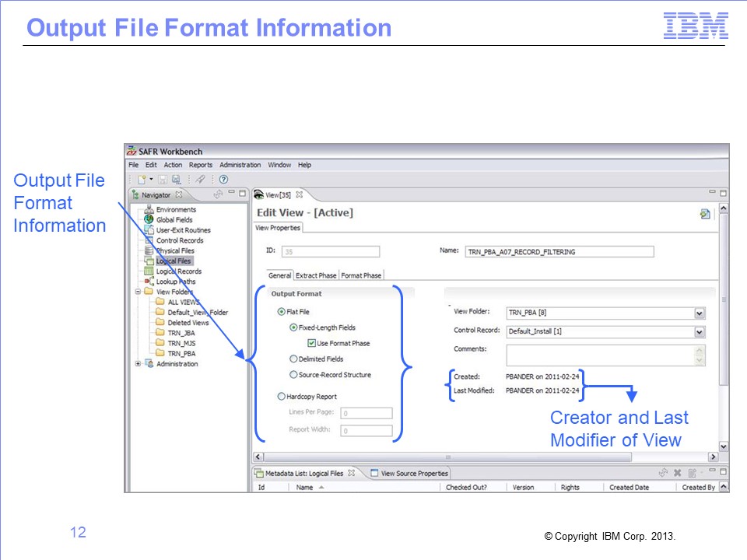Open the Control Record dropdown
Image resolution: width=747 pixels, height=560 pixels.
700,331
